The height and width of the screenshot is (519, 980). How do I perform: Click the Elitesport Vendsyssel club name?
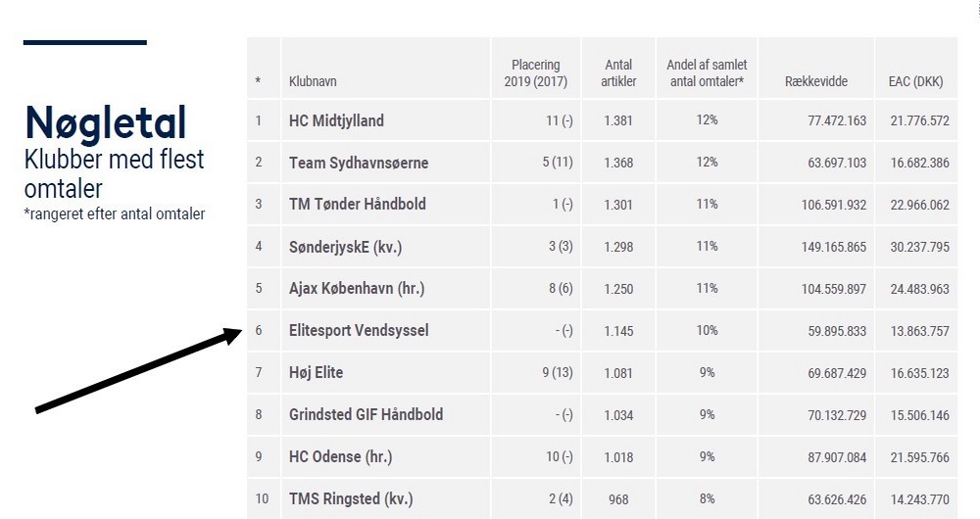359,331
